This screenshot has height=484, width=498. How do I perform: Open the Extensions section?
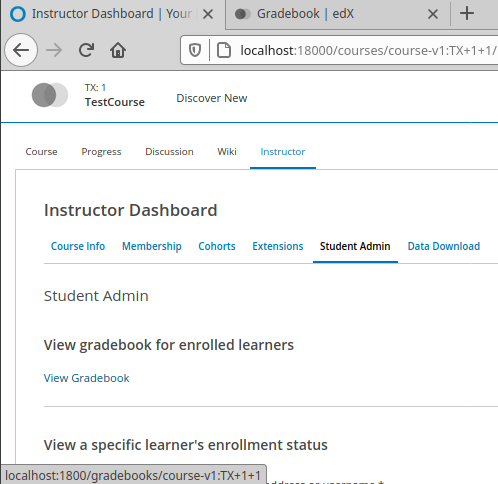coord(278,246)
